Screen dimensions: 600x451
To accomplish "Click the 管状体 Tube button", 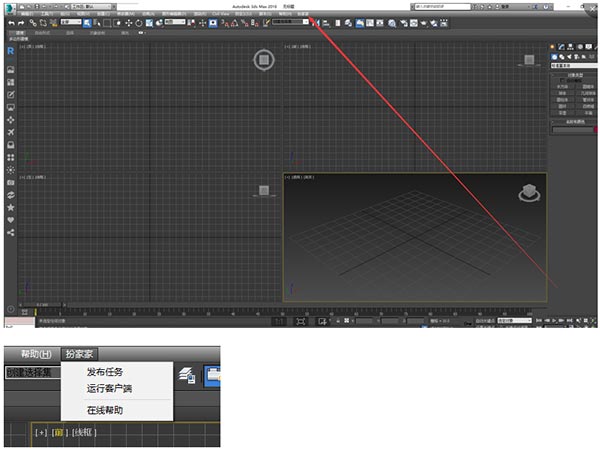I will click(589, 100).
